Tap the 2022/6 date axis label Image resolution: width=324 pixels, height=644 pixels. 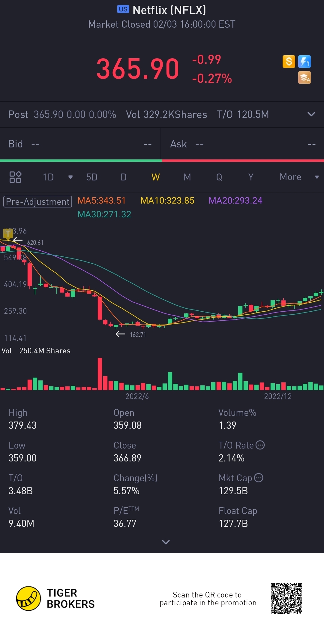pyautogui.click(x=137, y=396)
